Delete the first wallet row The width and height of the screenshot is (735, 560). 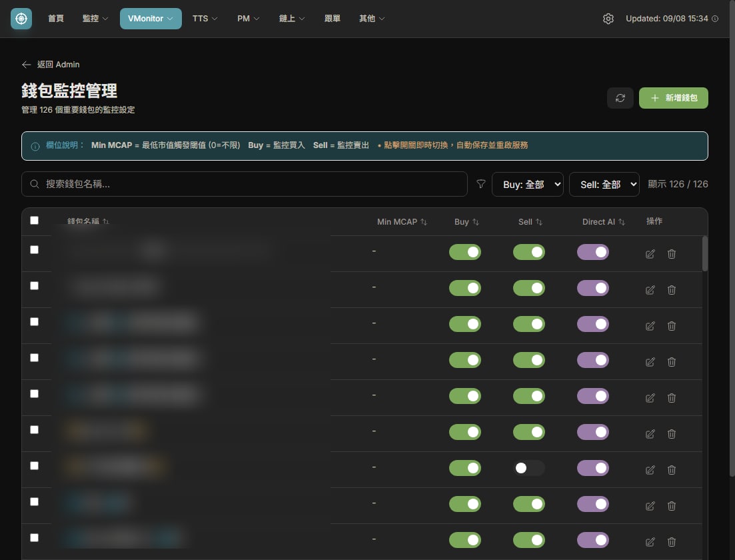point(672,254)
